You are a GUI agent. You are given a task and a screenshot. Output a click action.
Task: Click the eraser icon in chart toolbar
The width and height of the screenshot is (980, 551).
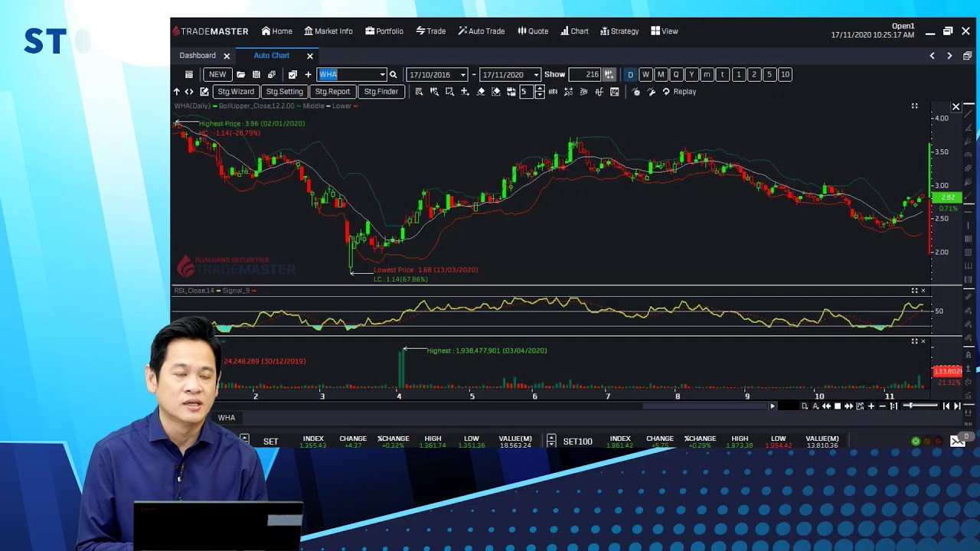tap(481, 91)
